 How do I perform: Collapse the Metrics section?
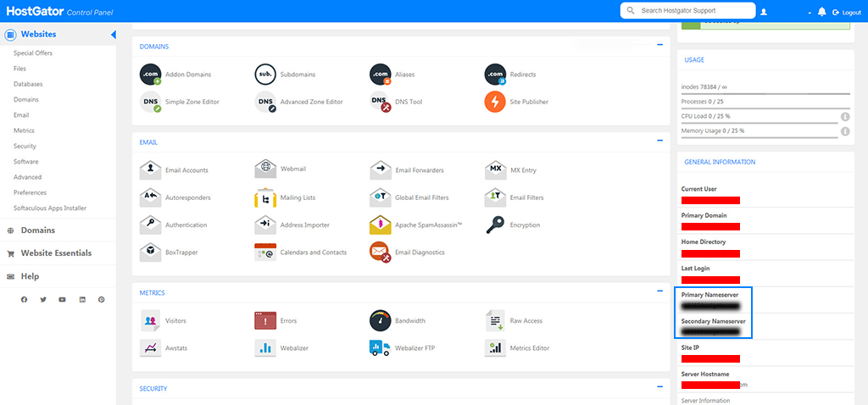[659, 291]
